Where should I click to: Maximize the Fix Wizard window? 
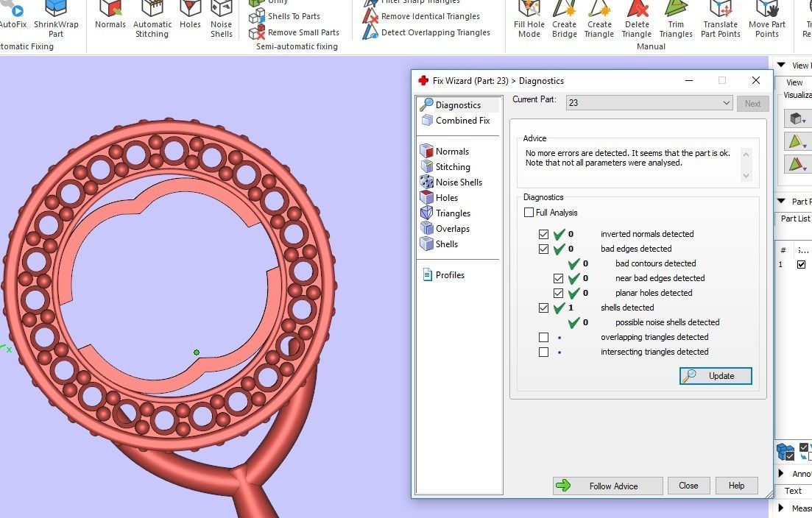(722, 80)
